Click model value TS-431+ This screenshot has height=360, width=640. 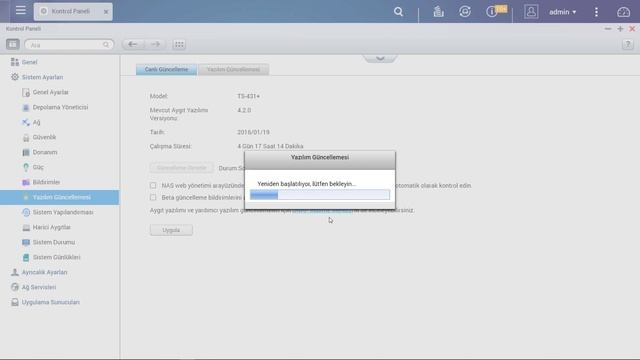click(x=248, y=96)
